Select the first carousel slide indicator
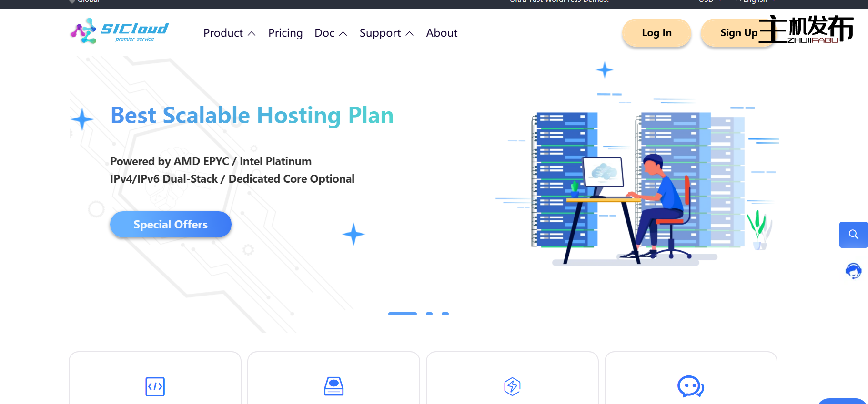 point(402,314)
